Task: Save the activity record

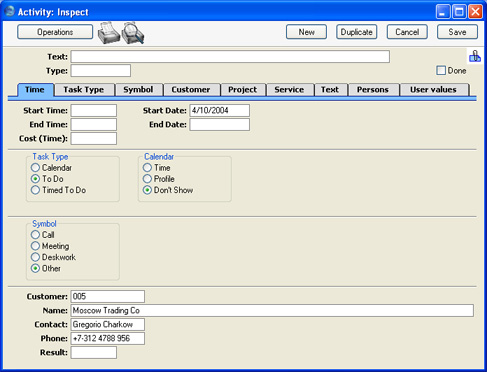Action: point(457,32)
